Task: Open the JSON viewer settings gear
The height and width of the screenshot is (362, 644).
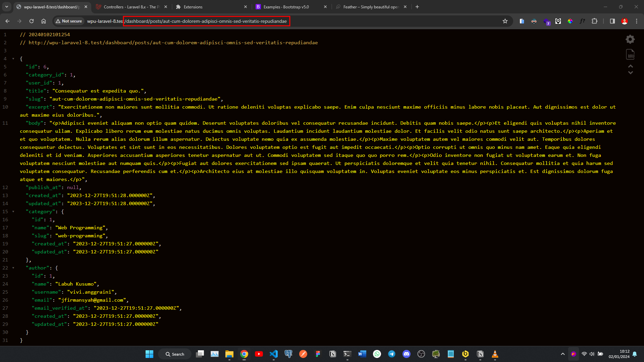Action: tap(630, 39)
